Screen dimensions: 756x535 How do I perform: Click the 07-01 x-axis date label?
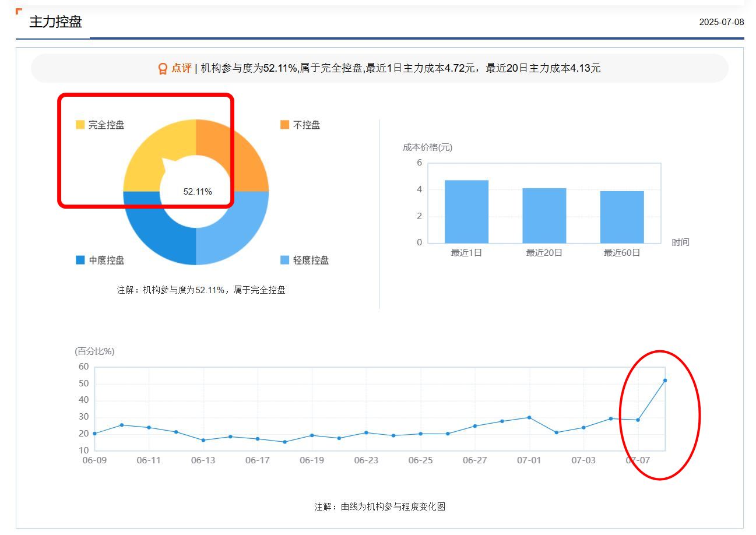pyautogui.click(x=529, y=460)
